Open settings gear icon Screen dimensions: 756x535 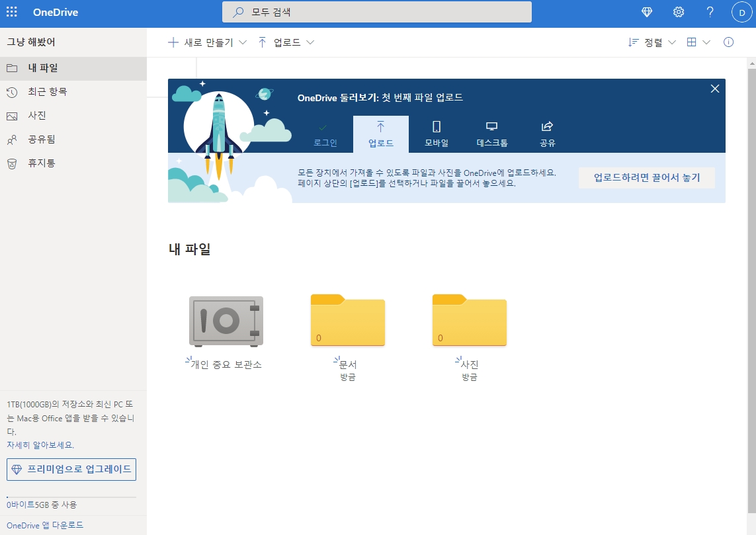click(679, 13)
